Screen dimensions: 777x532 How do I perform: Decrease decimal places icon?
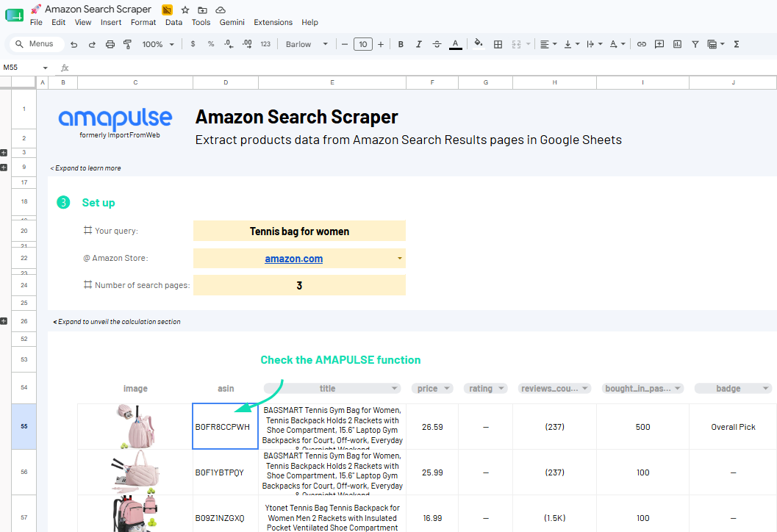[229, 44]
